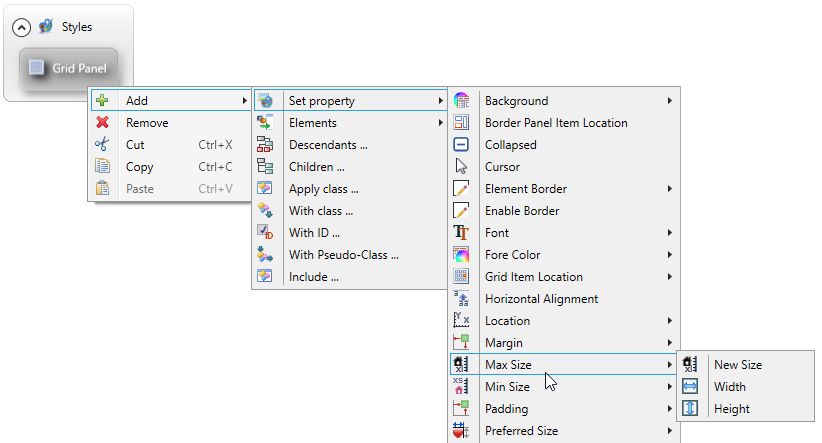Click the red X Remove icon
Image resolution: width=822 pixels, height=443 pixels.
pos(102,123)
